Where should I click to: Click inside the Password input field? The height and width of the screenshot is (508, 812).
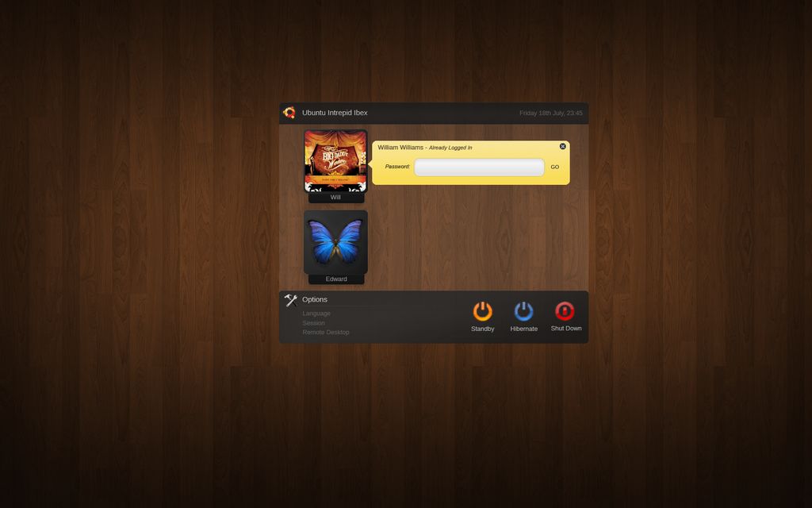coord(479,167)
